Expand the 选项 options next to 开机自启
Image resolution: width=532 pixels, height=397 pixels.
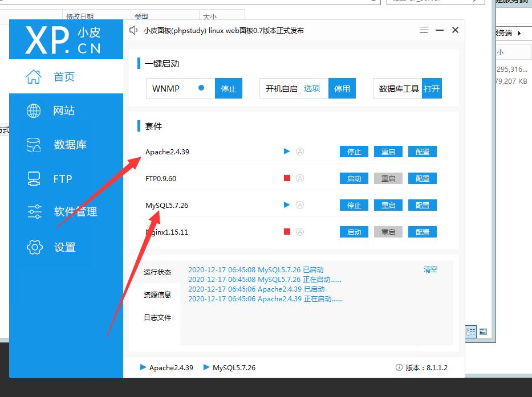click(x=312, y=89)
